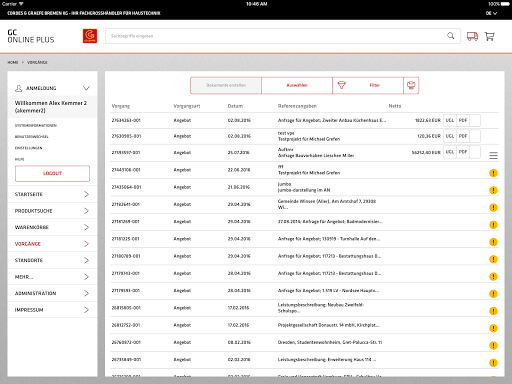Image resolution: width=512 pixels, height=384 pixels.
Task: Click warning icon for row 27443106-001
Action: pos(493,173)
